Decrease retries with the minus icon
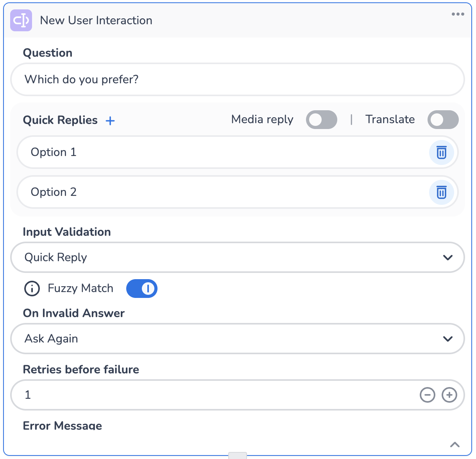This screenshot has height=459, width=476. (x=427, y=395)
